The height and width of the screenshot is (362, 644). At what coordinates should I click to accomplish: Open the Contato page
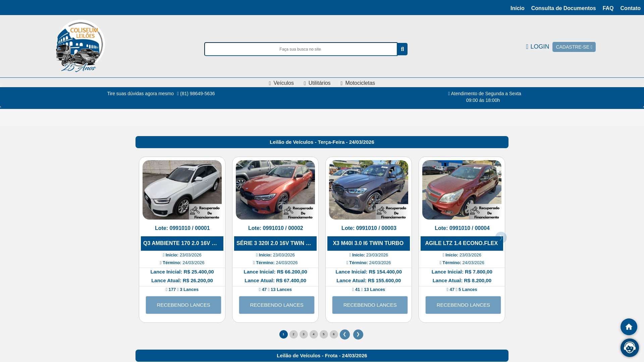[630, 8]
